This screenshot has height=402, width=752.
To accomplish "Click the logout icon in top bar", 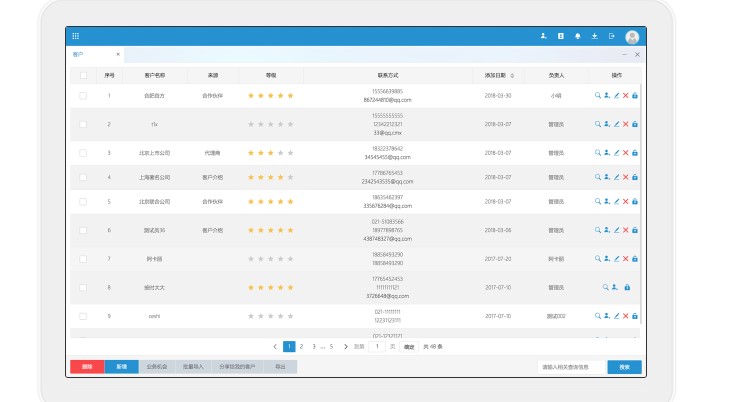I will (612, 36).
